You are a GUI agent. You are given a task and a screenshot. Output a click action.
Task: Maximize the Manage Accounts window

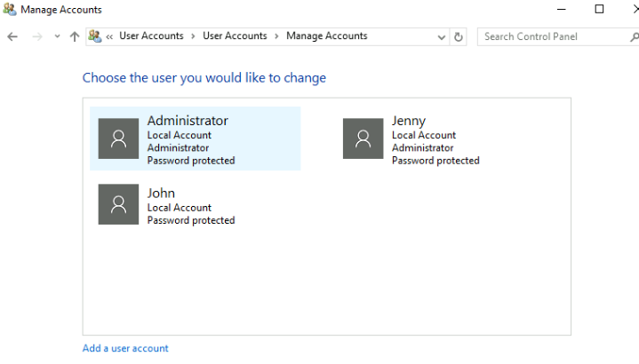pyautogui.click(x=599, y=9)
